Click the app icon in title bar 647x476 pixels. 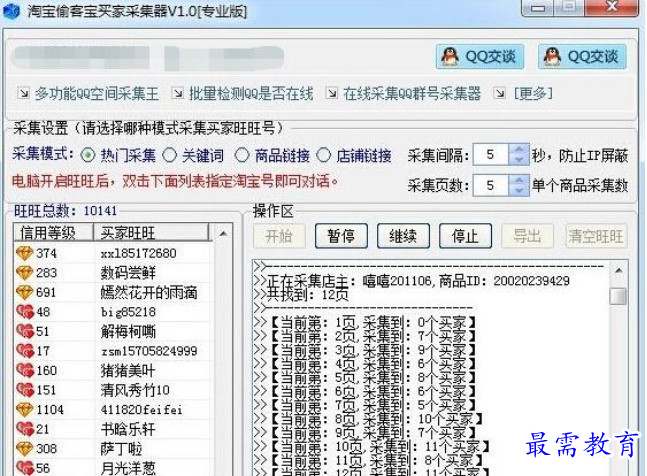pos(12,11)
